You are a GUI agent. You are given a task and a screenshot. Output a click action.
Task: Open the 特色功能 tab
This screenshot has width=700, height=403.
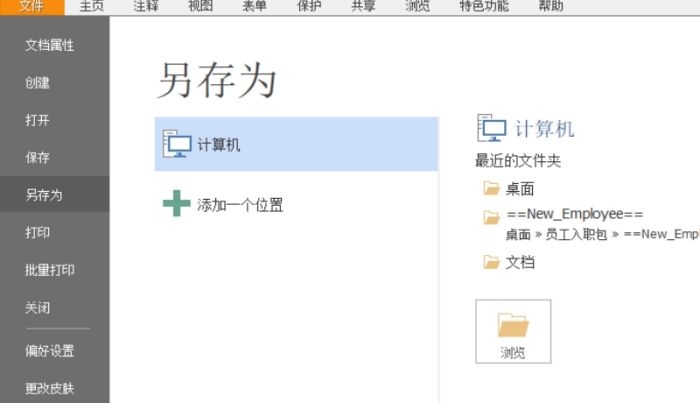(x=484, y=6)
